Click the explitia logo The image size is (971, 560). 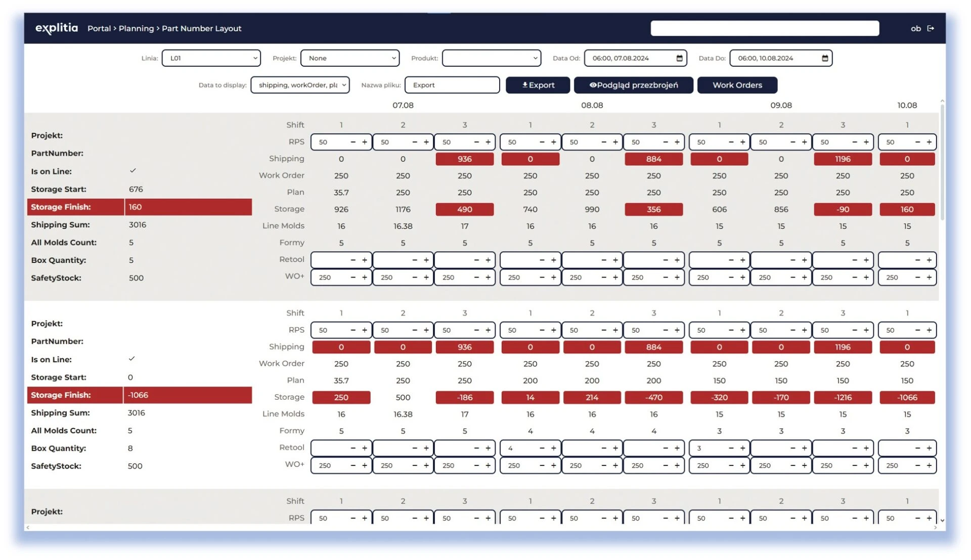(x=57, y=28)
